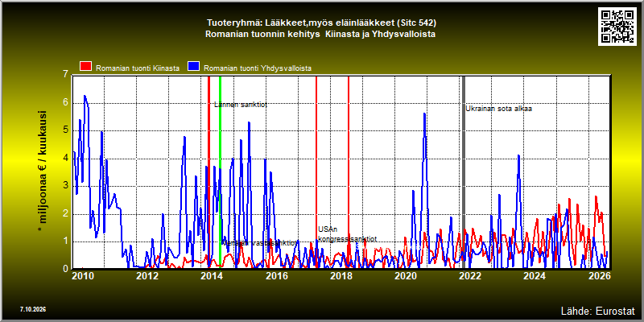644x322 pixels.
Task: Click the green vertical marker line at 2014
Action: tap(220, 172)
